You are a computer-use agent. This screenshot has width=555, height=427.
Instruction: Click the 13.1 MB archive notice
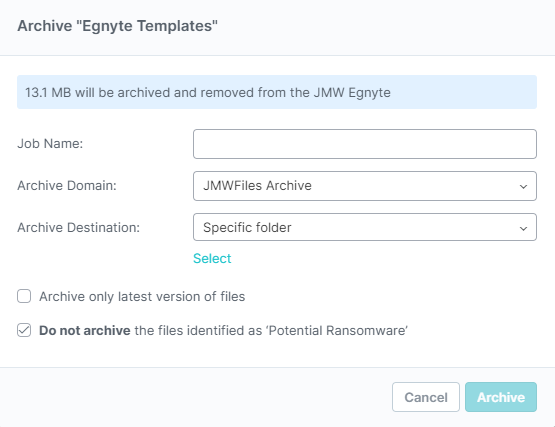coord(277,92)
